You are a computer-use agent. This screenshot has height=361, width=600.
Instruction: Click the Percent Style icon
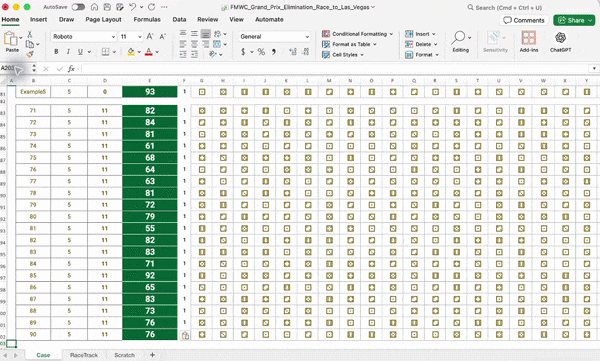click(261, 52)
